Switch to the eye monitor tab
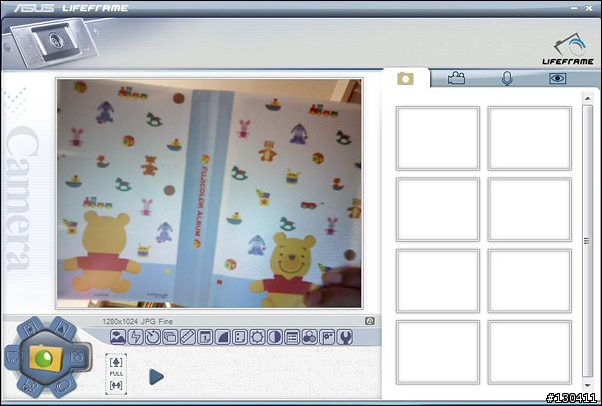602x406 pixels. tap(557, 78)
